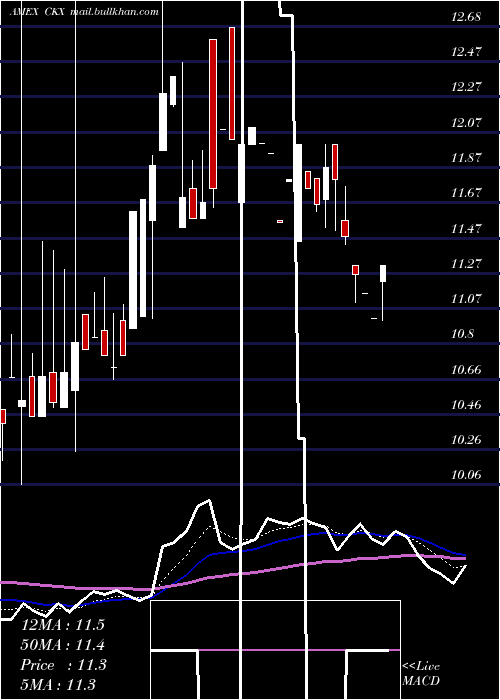Image resolution: width=500 pixels, height=700 pixels.
Task: Click the '<<Live MACD' label
Action: click(421, 674)
